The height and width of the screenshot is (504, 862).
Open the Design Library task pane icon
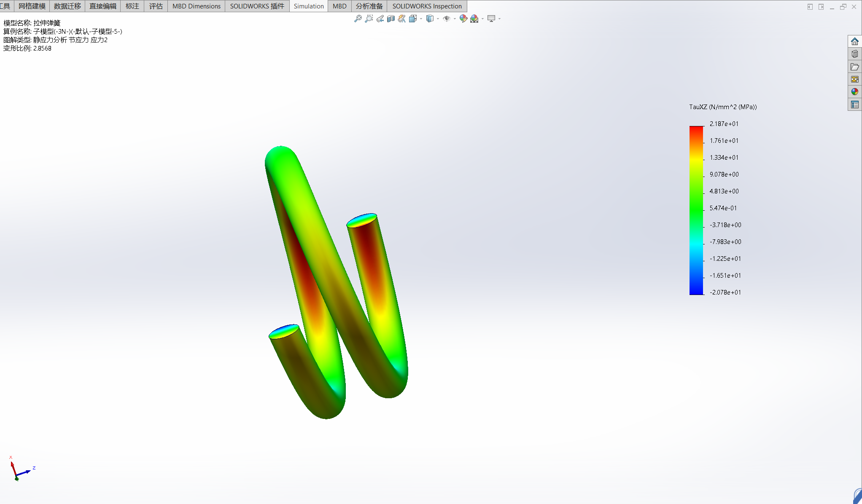854,54
